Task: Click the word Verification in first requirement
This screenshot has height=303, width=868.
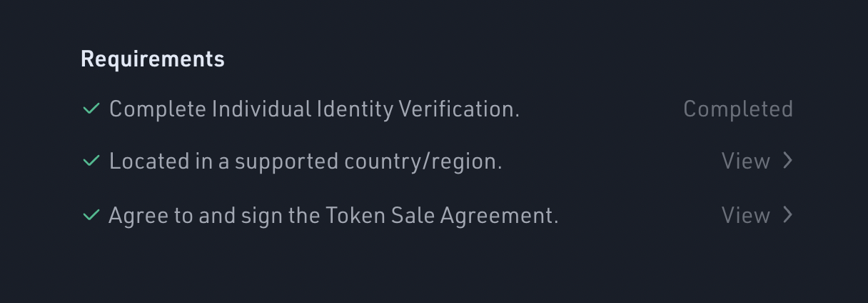Action: (x=458, y=109)
